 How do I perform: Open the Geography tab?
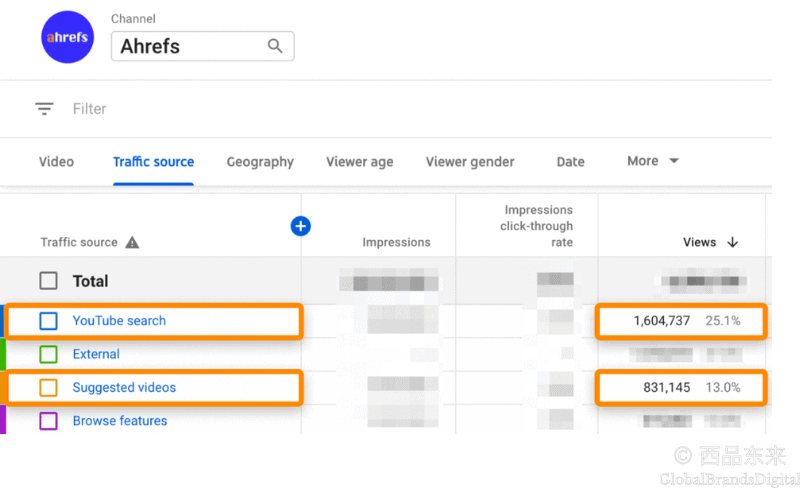(x=260, y=162)
